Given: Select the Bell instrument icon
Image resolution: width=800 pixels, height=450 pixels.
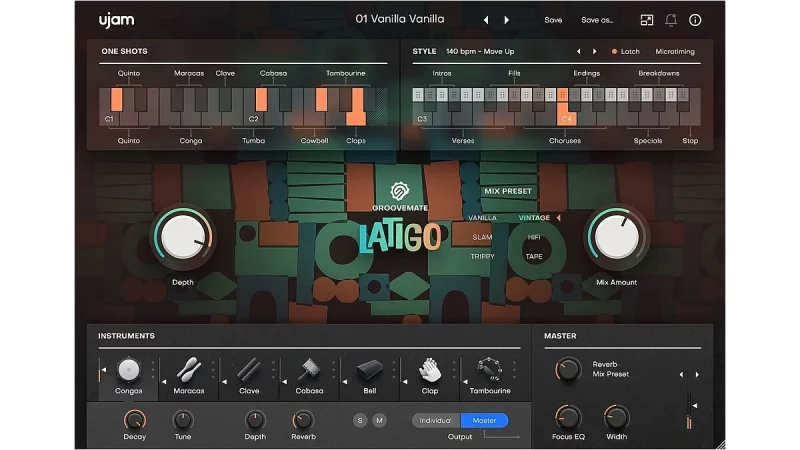Looking at the screenshot, I should coord(369,370).
